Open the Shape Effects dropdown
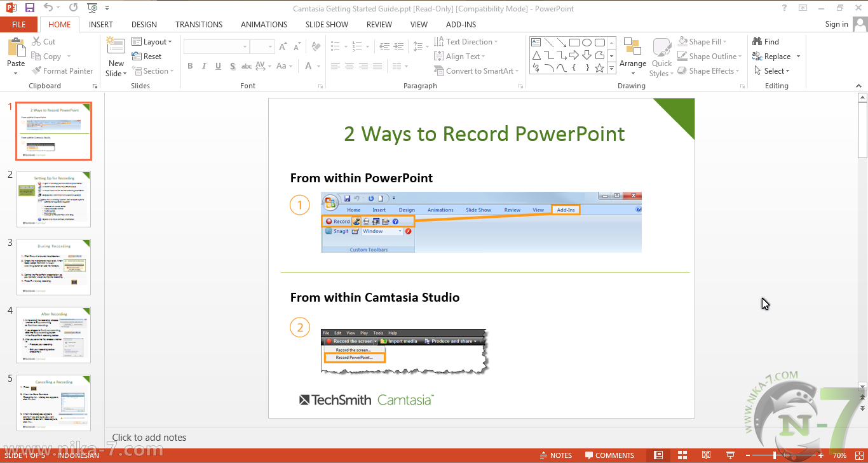The image size is (868, 463). (x=709, y=71)
